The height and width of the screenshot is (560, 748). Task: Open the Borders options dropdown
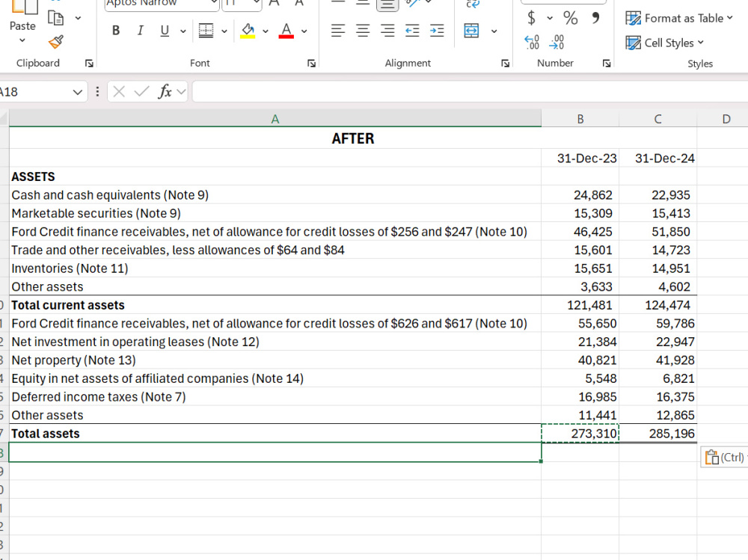pyautogui.click(x=224, y=31)
